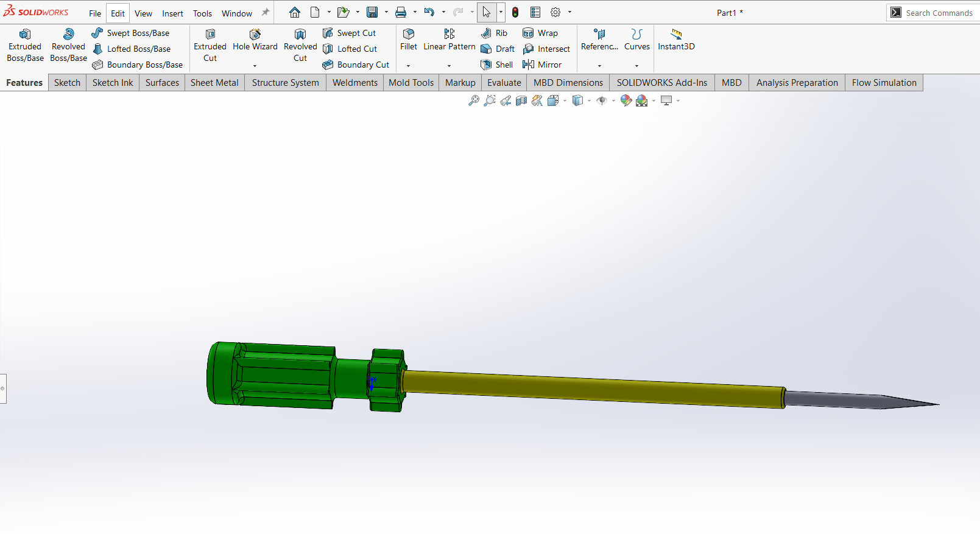
Task: Choose the Lofted Boss/Base tool
Action: click(132, 49)
